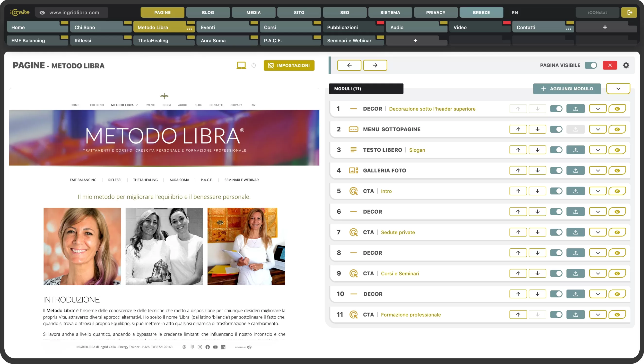Click the iCONstat button
Screen dimensions: 644x364
click(x=597, y=12)
